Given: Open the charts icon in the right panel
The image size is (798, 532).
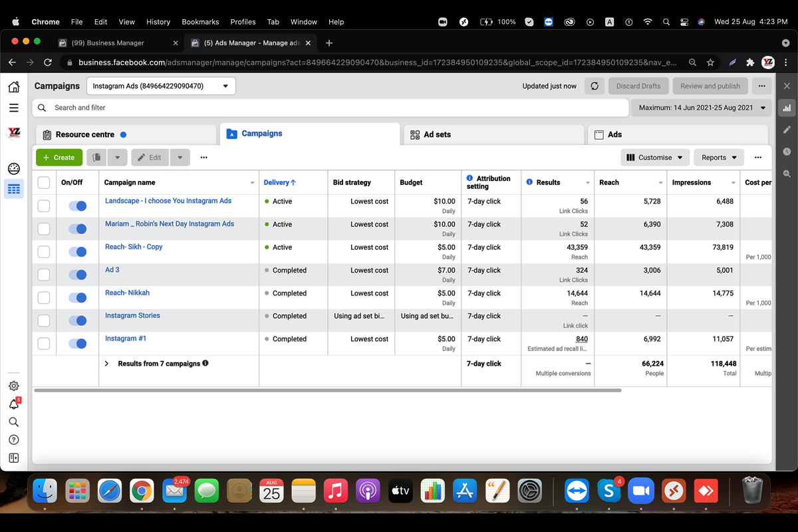Looking at the screenshot, I should click(787, 108).
